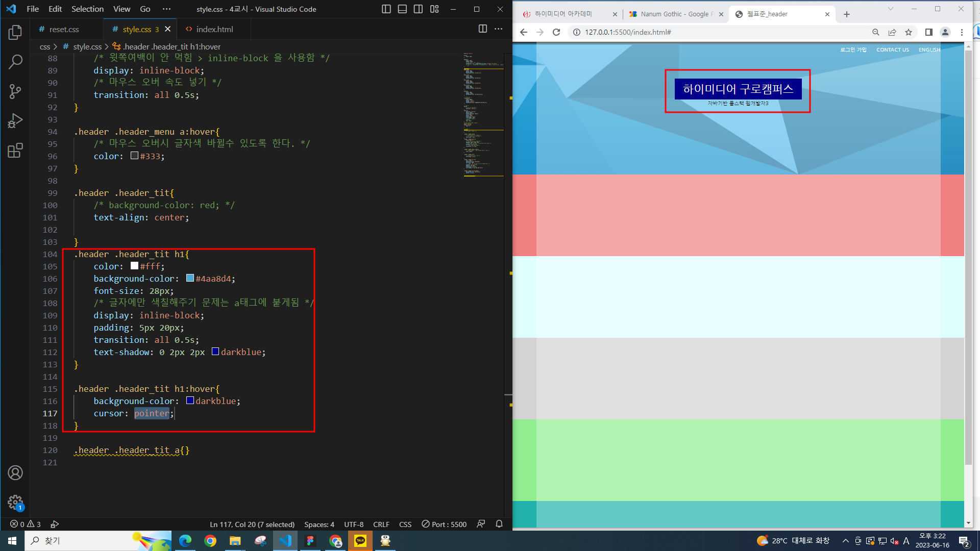Open the Extensions view
980x551 pixels.
pyautogui.click(x=15, y=151)
